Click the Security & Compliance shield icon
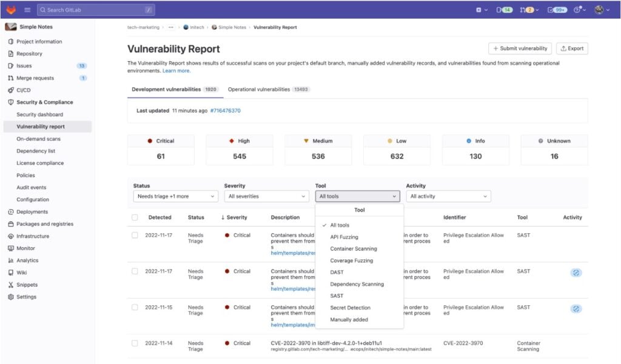Image resolution: width=621 pixels, height=364 pixels. tap(11, 102)
